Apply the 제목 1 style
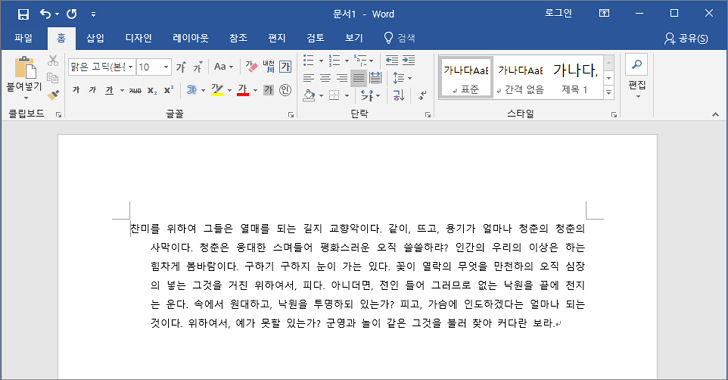The image size is (728, 380). (x=575, y=77)
